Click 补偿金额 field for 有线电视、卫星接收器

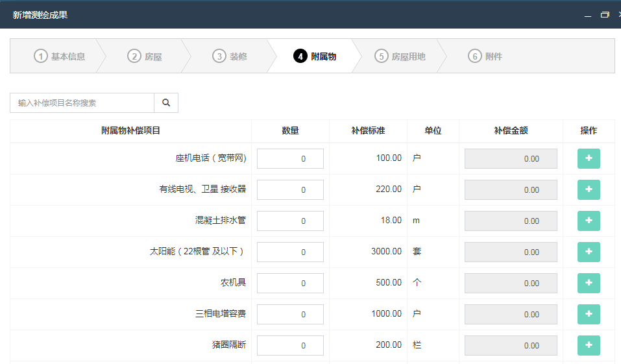click(x=511, y=189)
